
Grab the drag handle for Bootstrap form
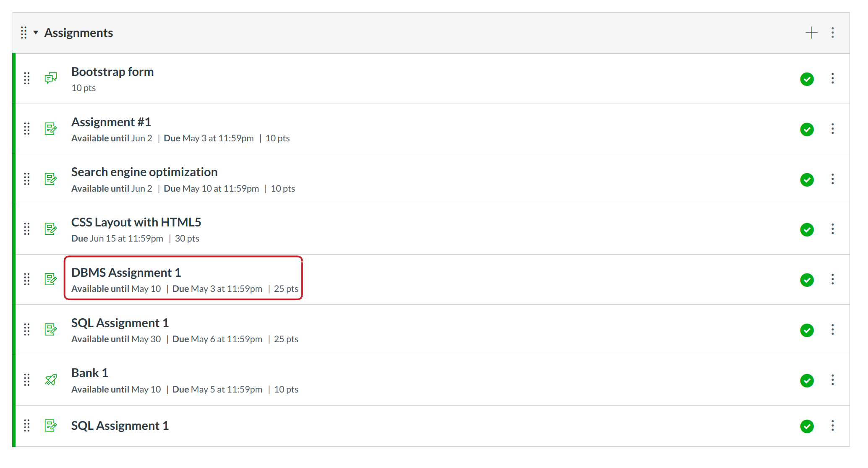[27, 78]
